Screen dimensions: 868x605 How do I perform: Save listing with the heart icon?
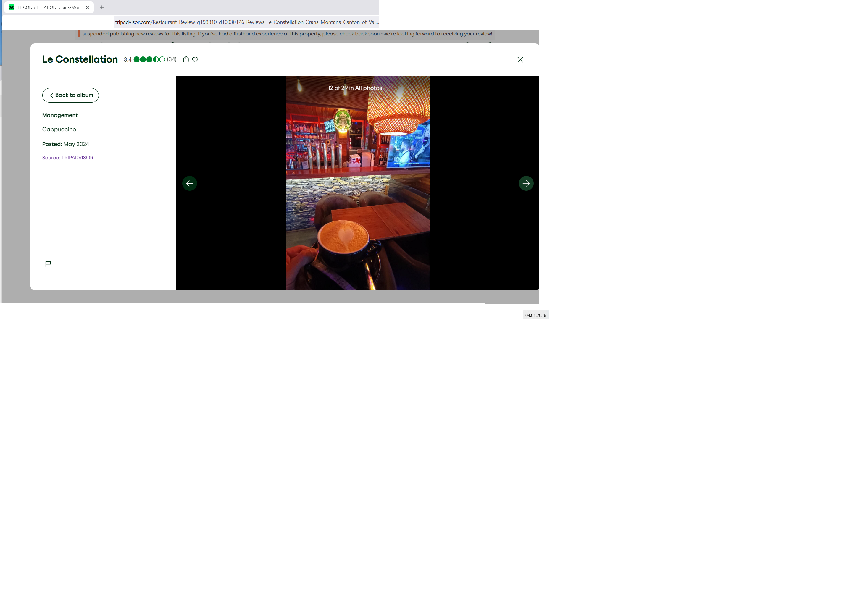click(x=195, y=59)
